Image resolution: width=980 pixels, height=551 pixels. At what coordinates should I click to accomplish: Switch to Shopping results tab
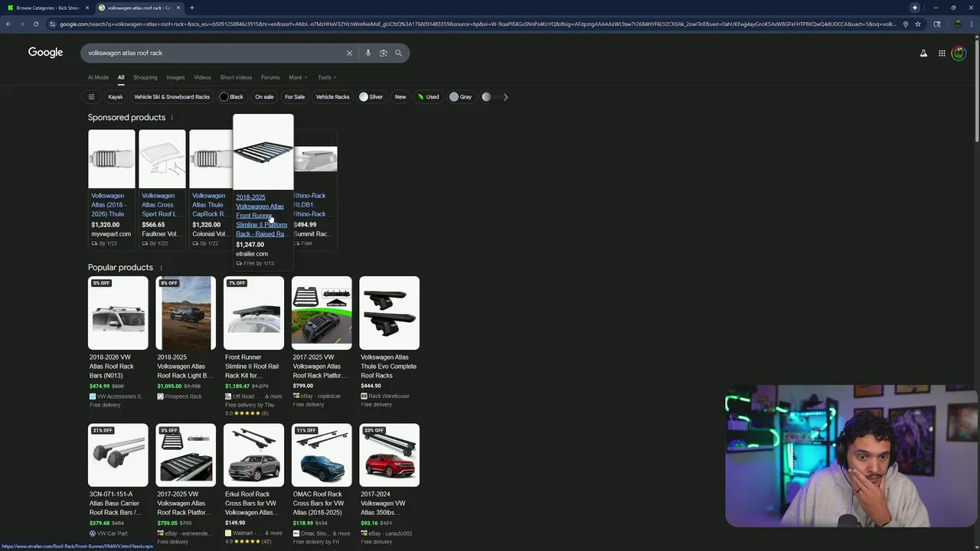click(145, 77)
